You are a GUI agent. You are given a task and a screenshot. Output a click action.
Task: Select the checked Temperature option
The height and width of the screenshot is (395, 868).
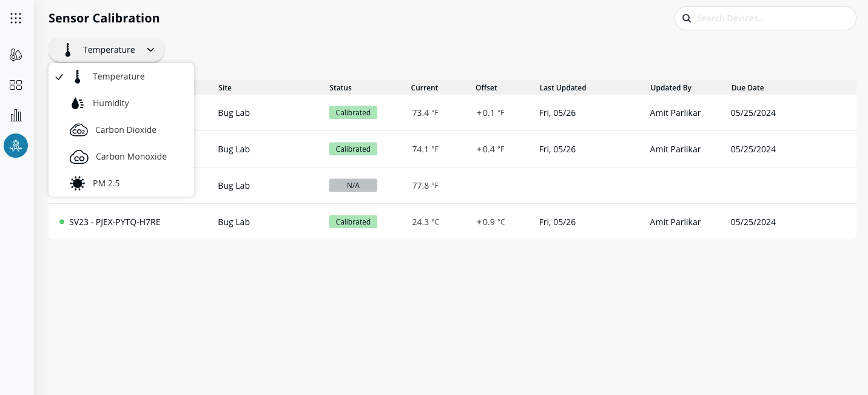point(118,76)
